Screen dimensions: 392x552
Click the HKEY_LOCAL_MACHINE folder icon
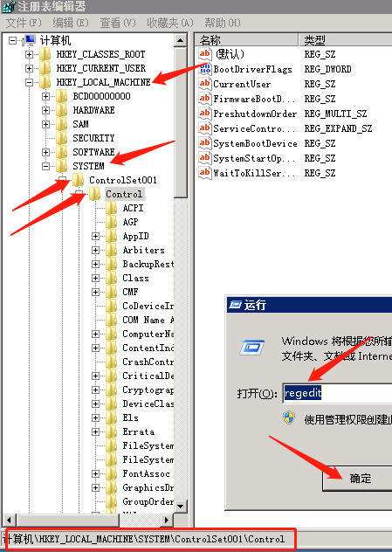[45, 82]
